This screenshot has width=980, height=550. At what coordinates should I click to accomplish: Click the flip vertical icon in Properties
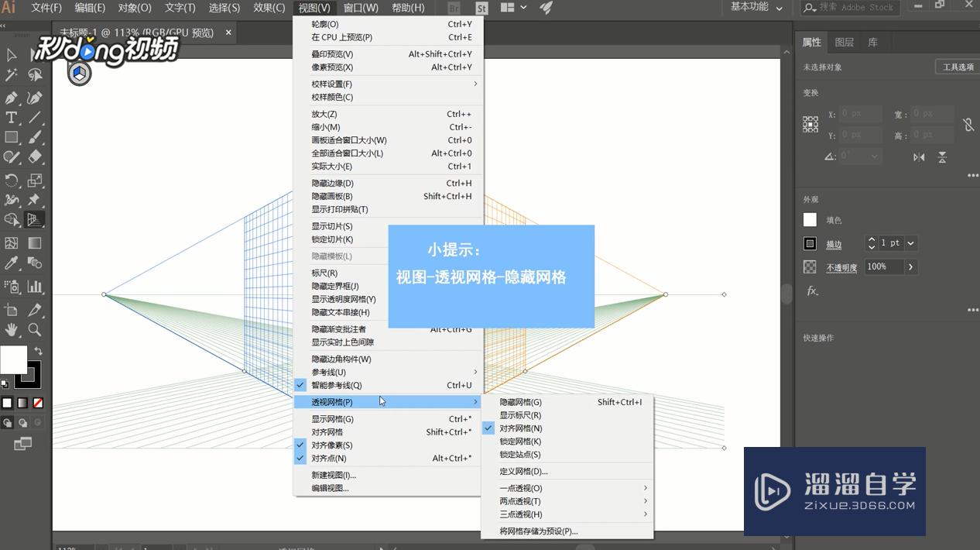coord(942,157)
